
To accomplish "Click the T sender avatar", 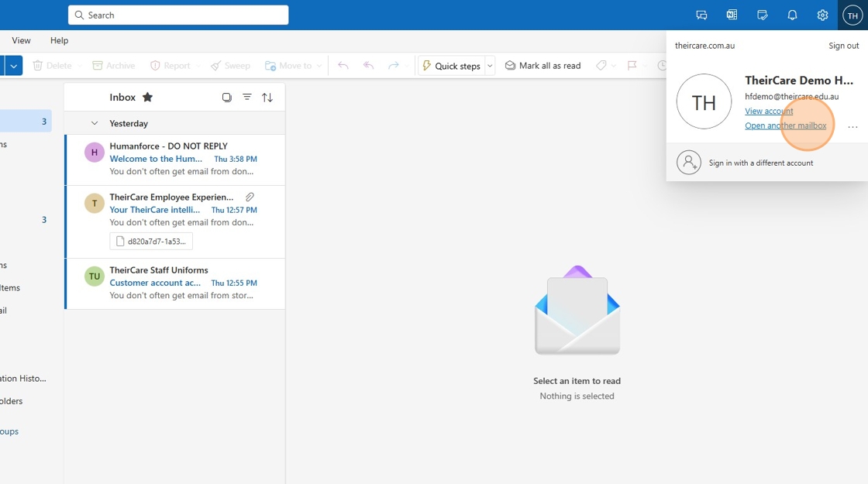I will pyautogui.click(x=94, y=203).
